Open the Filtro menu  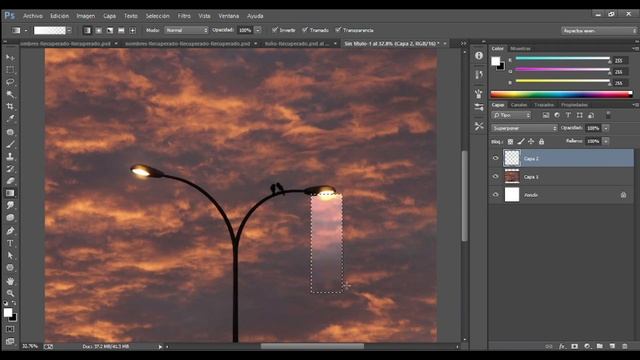tap(184, 16)
